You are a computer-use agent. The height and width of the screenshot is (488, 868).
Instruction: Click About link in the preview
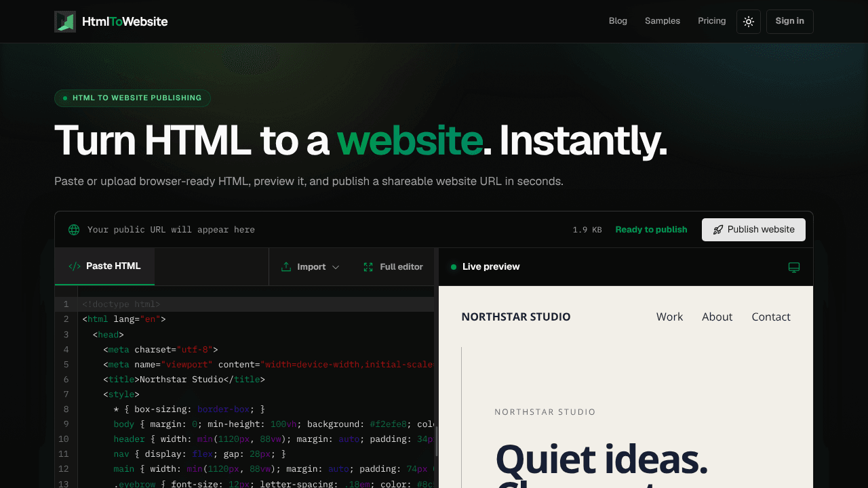click(717, 317)
